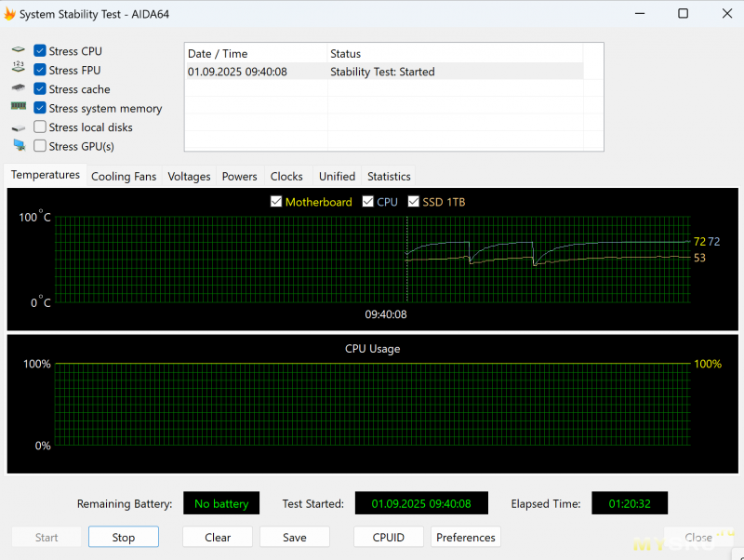Switch to the Powers tab
The height and width of the screenshot is (560, 744).
pyautogui.click(x=240, y=177)
